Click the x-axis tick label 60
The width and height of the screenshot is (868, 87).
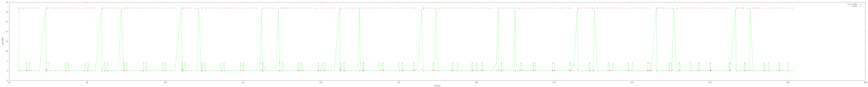click(9, 82)
